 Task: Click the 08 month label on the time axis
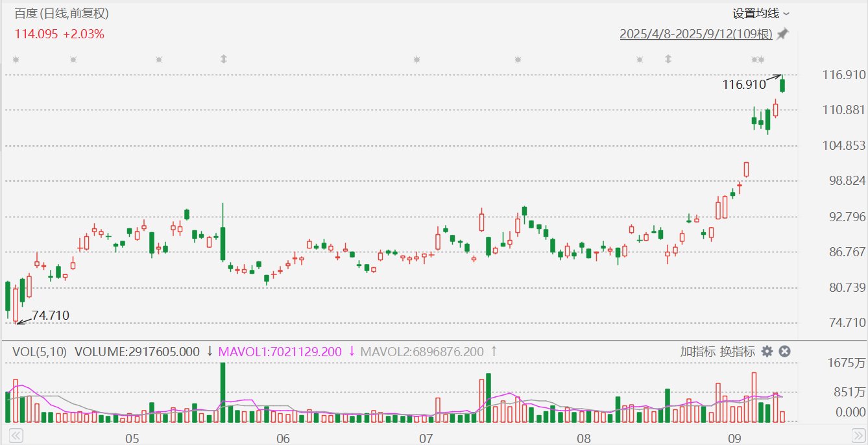[x=584, y=438]
